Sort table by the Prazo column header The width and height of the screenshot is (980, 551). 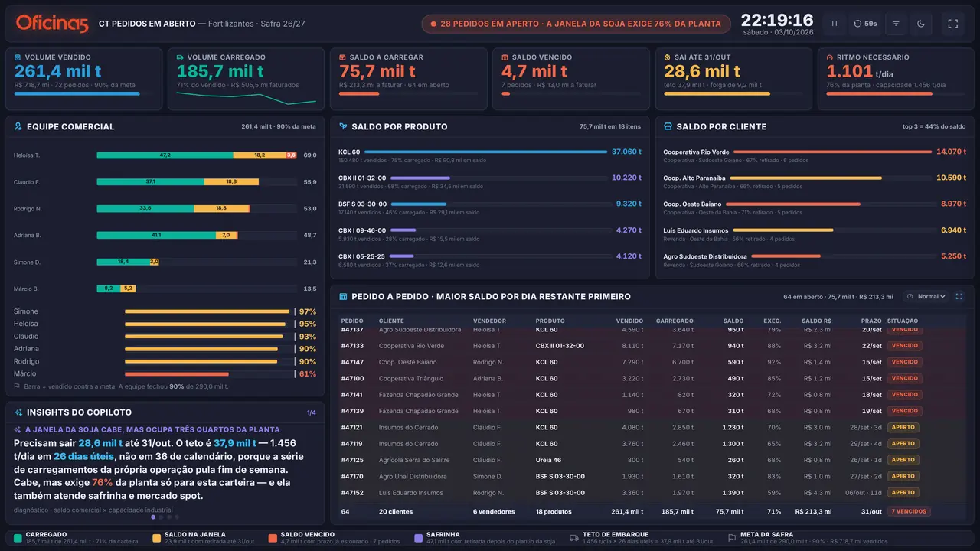pos(871,321)
